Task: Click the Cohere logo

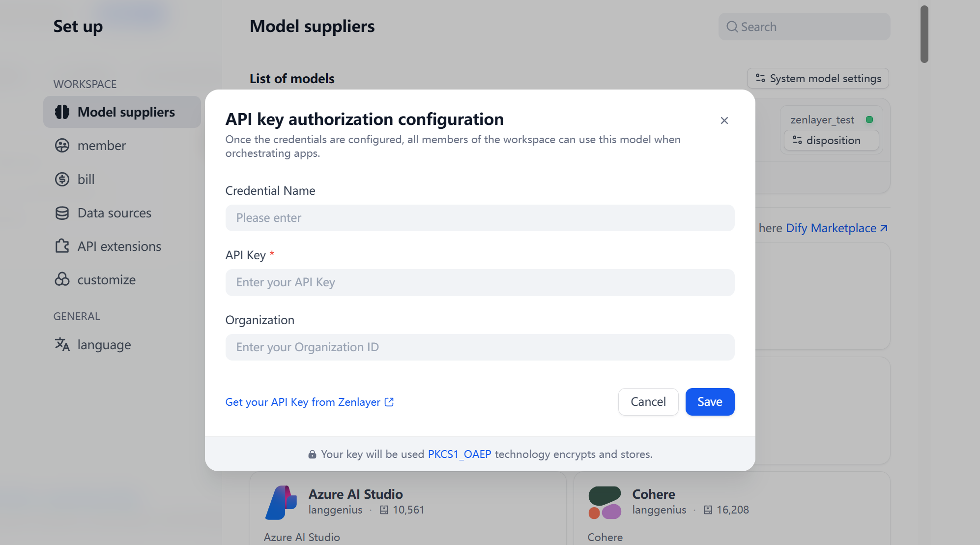Action: point(605,502)
